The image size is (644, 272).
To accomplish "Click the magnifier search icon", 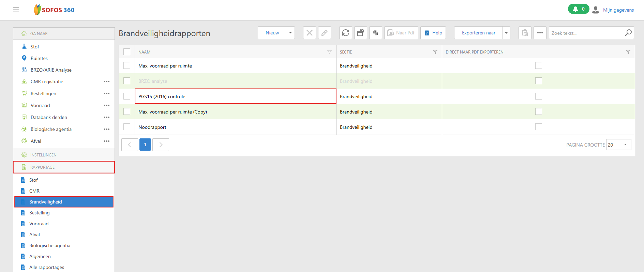I will (628, 33).
